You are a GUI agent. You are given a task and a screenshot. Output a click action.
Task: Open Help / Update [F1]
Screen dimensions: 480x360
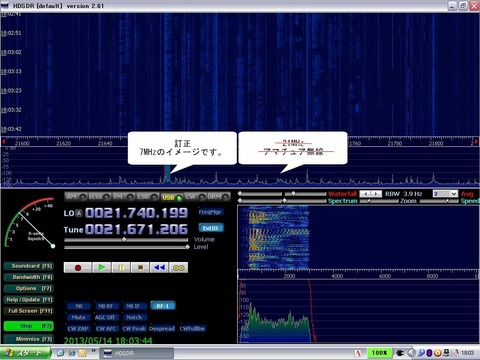pyautogui.click(x=29, y=300)
